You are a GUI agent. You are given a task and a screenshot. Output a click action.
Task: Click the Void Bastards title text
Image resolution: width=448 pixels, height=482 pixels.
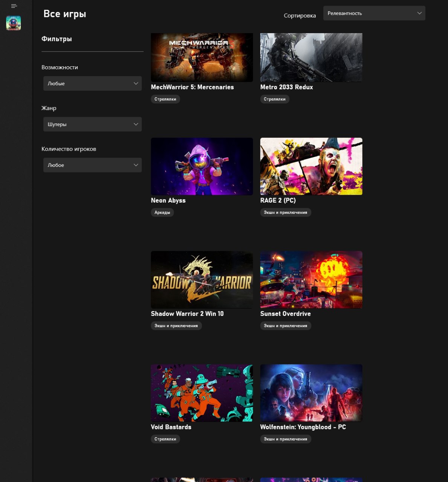(x=171, y=427)
